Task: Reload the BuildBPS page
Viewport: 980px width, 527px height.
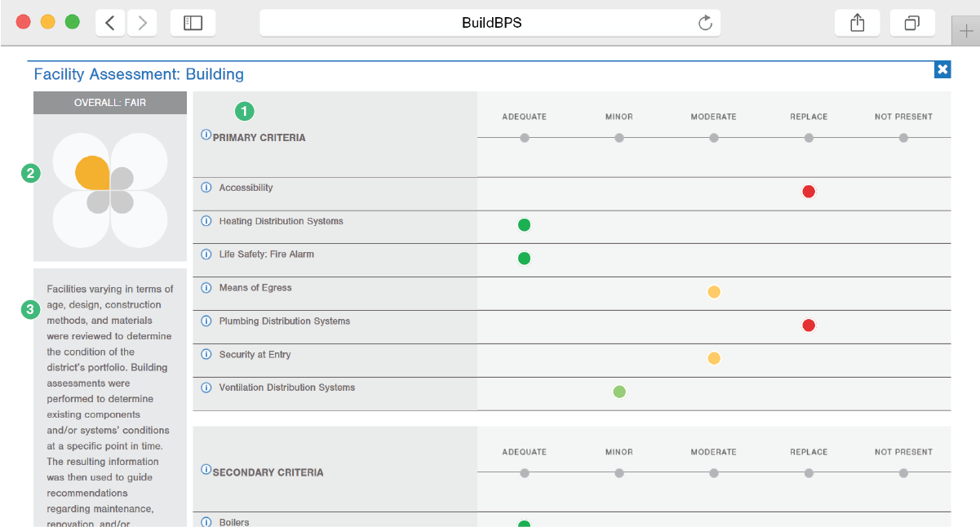Action: tap(706, 23)
